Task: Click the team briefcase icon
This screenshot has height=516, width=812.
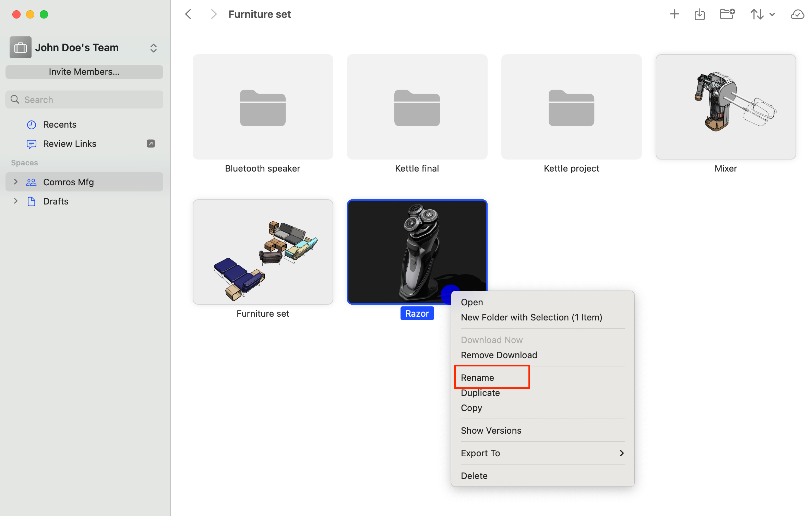Action: tap(21, 47)
